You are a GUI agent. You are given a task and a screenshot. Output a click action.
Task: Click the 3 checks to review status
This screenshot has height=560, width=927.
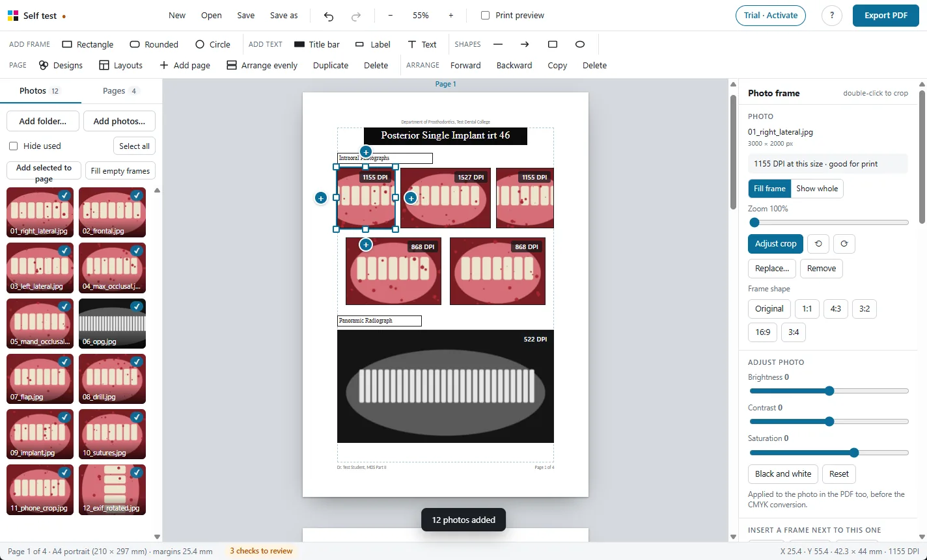click(261, 551)
